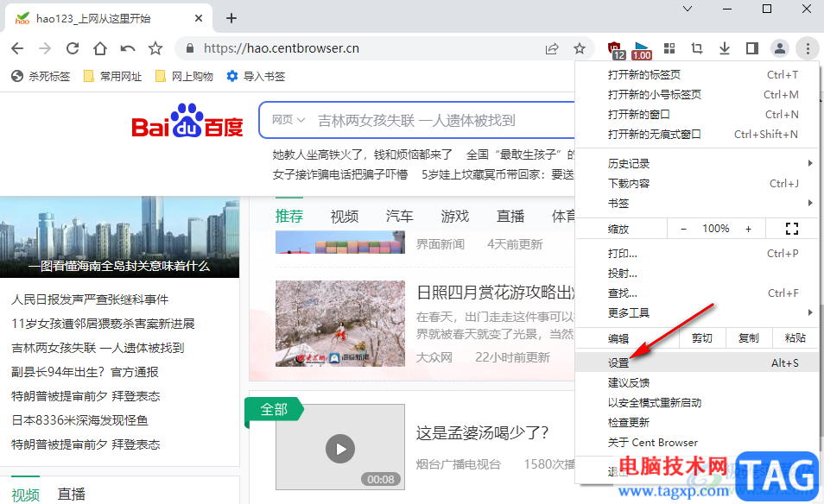Go forward using the forward arrow
The image size is (824, 504).
click(45, 49)
